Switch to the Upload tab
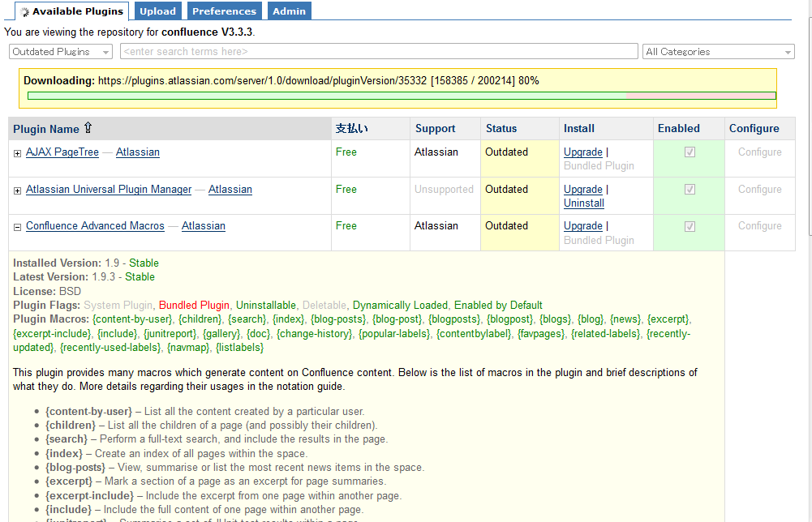Screen dimensions: 812x522 (157, 11)
